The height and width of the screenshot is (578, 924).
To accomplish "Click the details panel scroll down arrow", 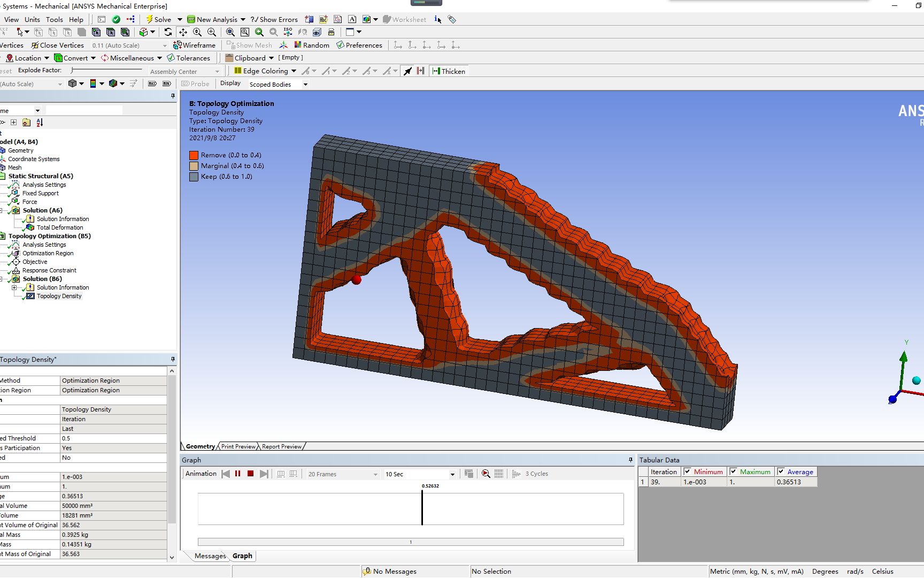I will tap(172, 557).
